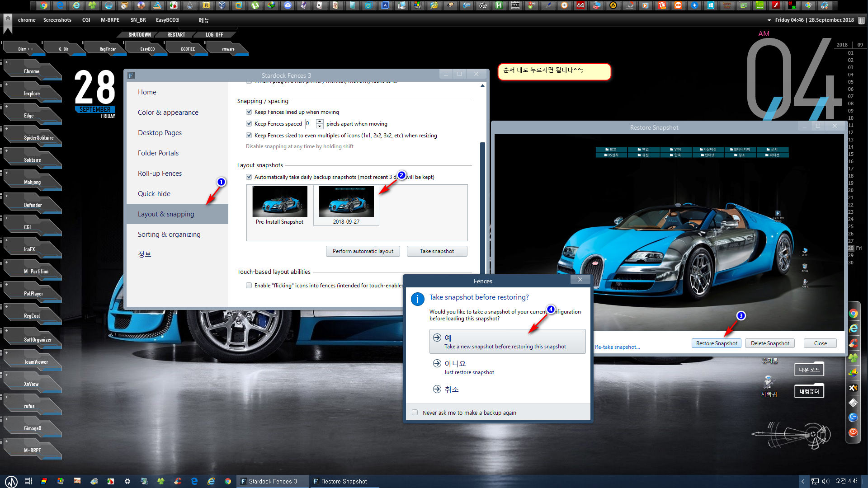Choose 예 to take a new snapshot
Viewport: 868px width, 488px height.
coord(507,342)
